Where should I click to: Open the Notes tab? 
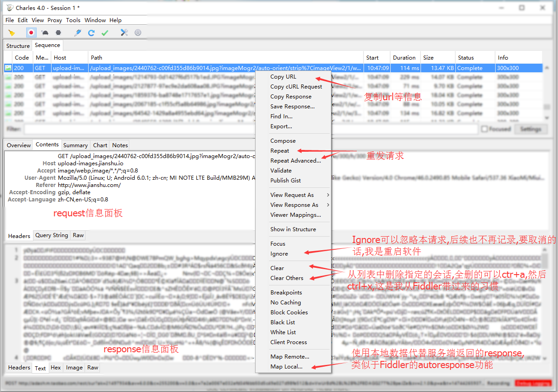tap(120, 145)
